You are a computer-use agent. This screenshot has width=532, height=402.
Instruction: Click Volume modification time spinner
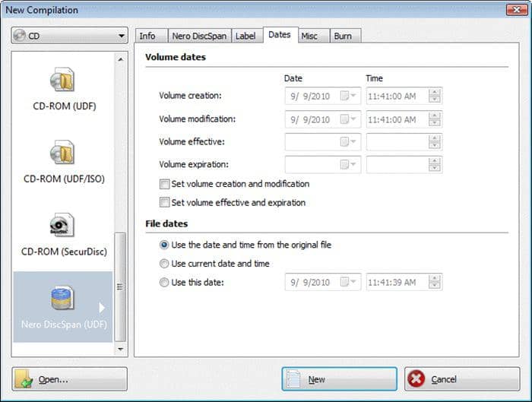pyautogui.click(x=435, y=119)
